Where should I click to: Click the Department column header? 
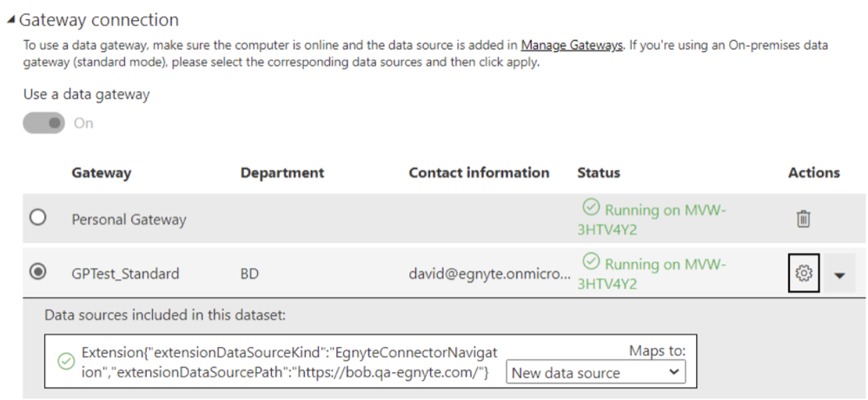(282, 173)
